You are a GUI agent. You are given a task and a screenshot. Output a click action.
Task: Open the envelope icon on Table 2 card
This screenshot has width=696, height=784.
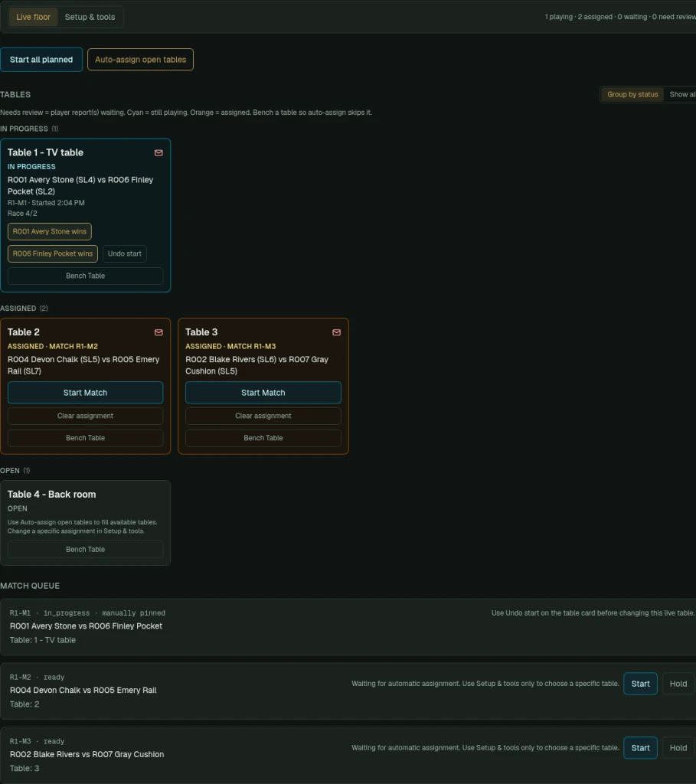(x=158, y=332)
